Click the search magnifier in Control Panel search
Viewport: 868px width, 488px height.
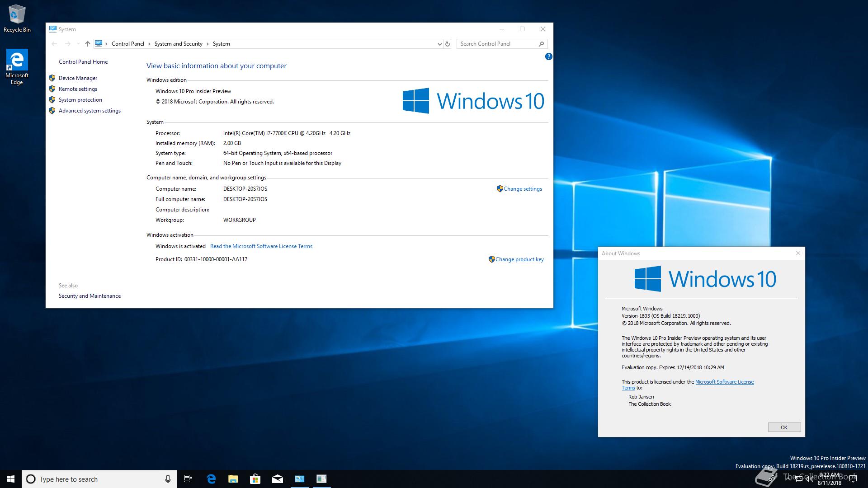(x=541, y=44)
